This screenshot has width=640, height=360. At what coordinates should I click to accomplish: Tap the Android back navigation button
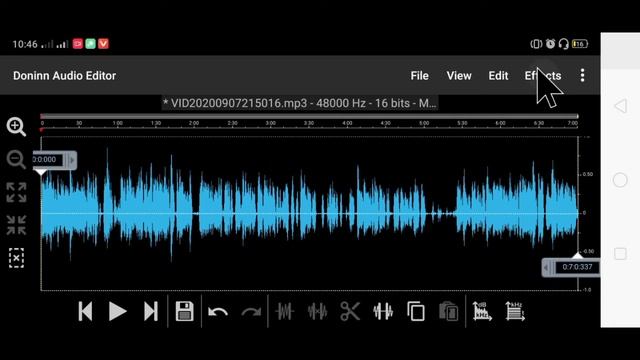click(x=620, y=106)
